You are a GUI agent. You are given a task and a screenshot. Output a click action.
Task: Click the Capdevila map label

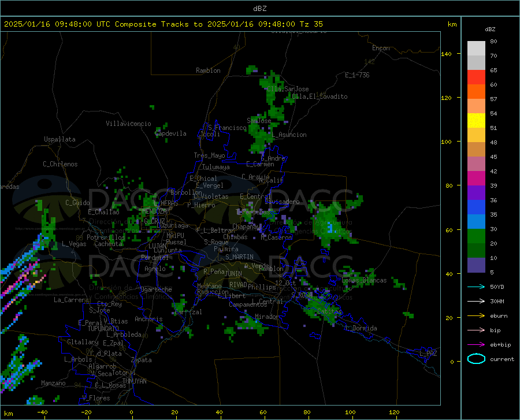(x=170, y=133)
